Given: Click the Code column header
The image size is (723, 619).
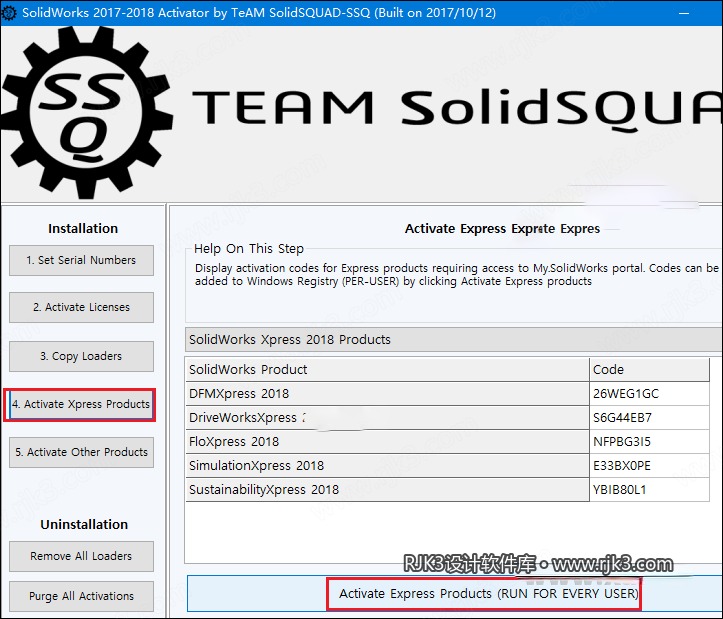Looking at the screenshot, I should (x=649, y=369).
